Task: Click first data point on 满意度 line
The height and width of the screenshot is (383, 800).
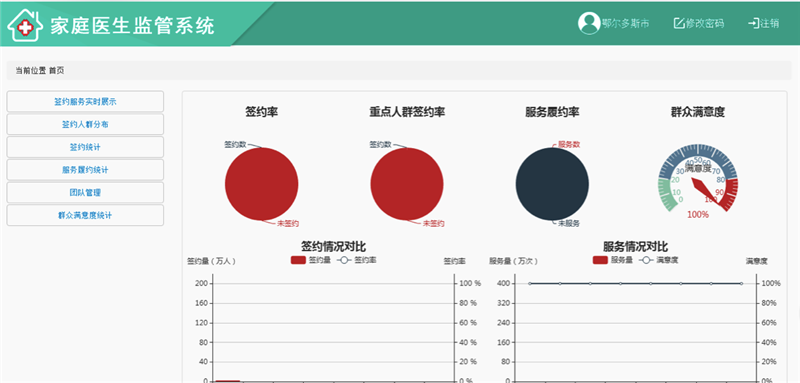Action: coord(530,284)
